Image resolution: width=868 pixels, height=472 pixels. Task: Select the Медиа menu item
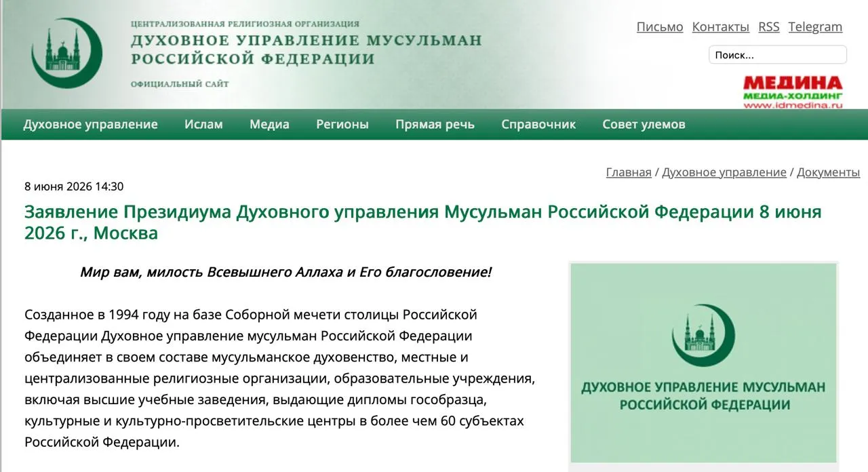(269, 124)
